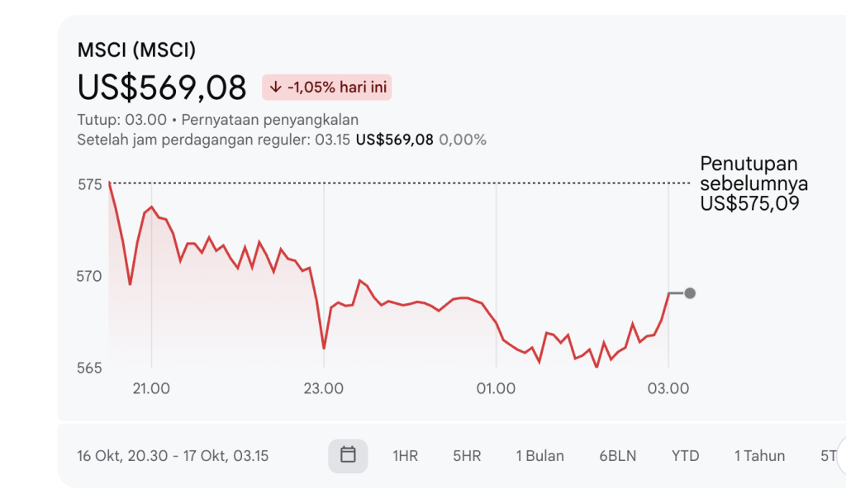Click the US$569,08 main price

pyautogui.click(x=162, y=88)
